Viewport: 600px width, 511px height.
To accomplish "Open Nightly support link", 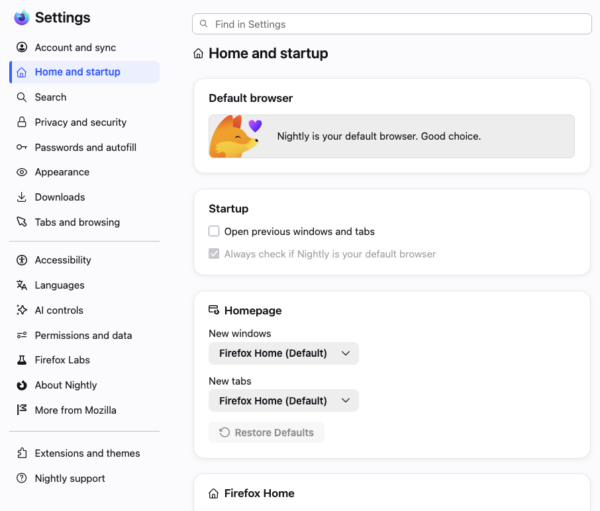I will click(84, 478).
